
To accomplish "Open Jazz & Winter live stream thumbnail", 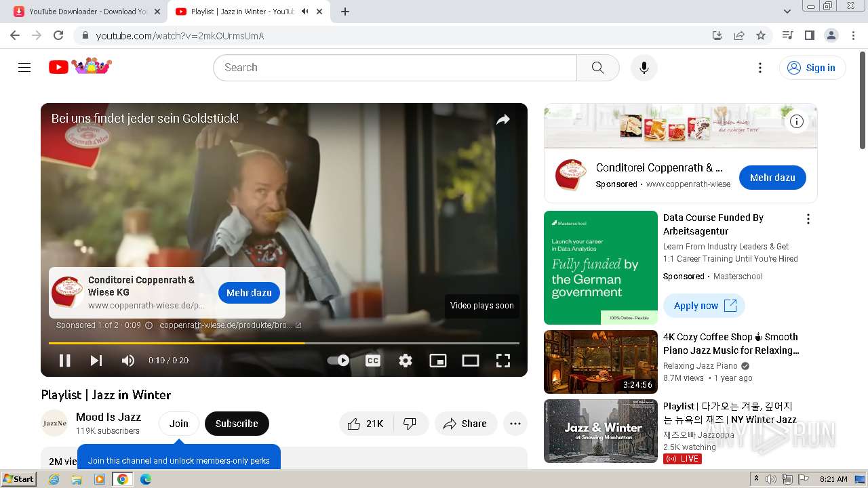I will (601, 431).
